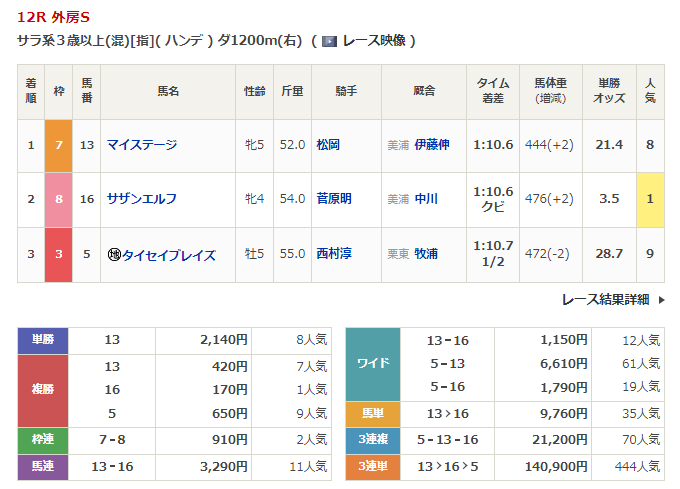
Task: Click the ワイド payout label
Action: 373,363
